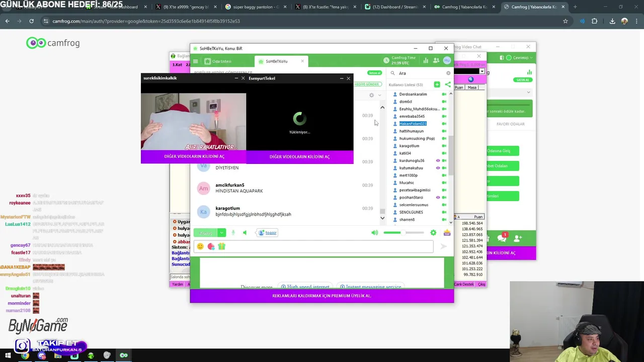Click the premium ad-removal purple banner
Viewport: 644px width, 362px height.
(322, 296)
